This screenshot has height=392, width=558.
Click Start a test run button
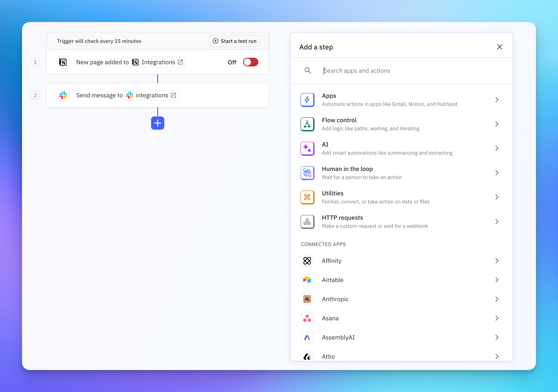coord(234,41)
